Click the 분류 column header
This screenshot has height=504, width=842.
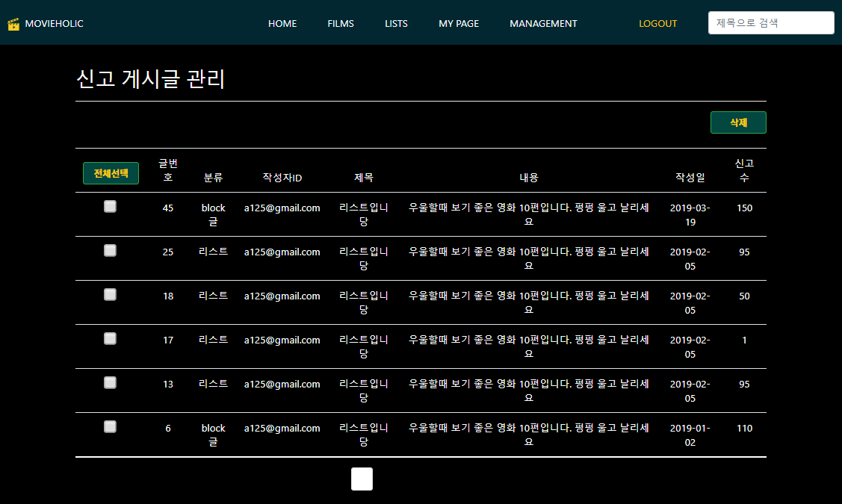213,178
